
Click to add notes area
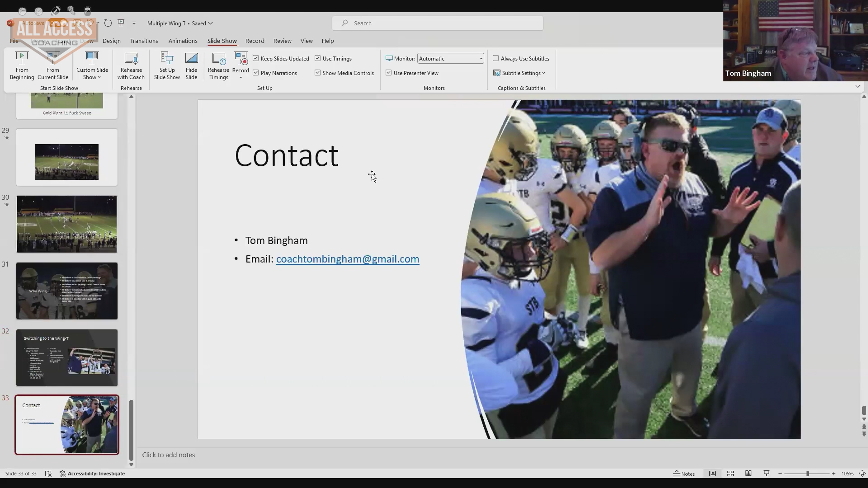(168, 455)
